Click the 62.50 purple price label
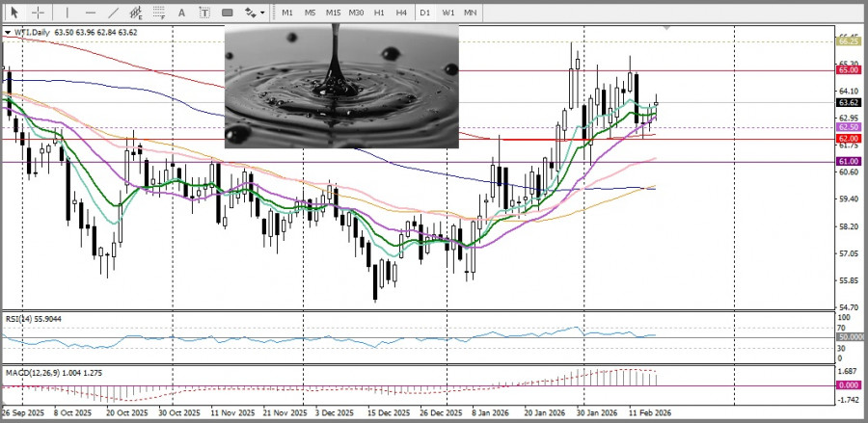This screenshot has width=868, height=423. (x=849, y=127)
